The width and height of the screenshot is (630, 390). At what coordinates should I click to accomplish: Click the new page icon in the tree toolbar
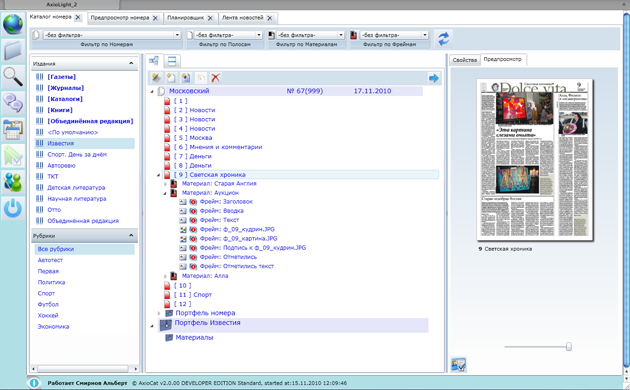click(x=171, y=78)
